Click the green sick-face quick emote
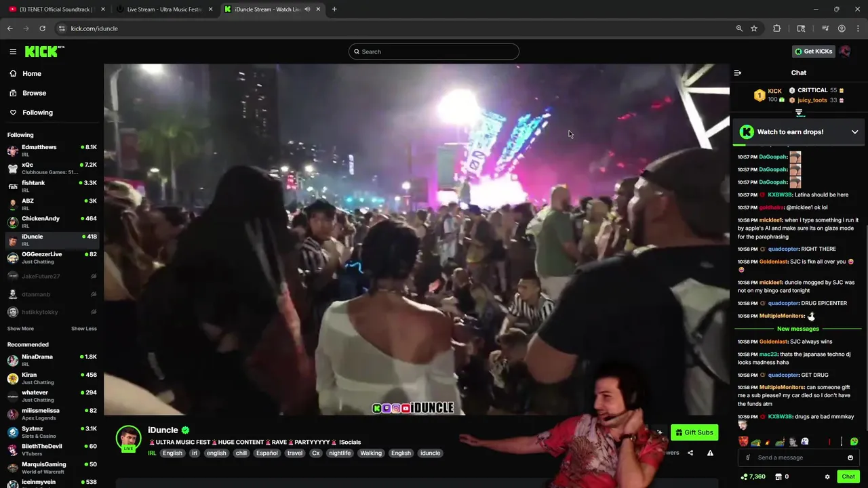This screenshot has height=488, width=868. (854, 441)
